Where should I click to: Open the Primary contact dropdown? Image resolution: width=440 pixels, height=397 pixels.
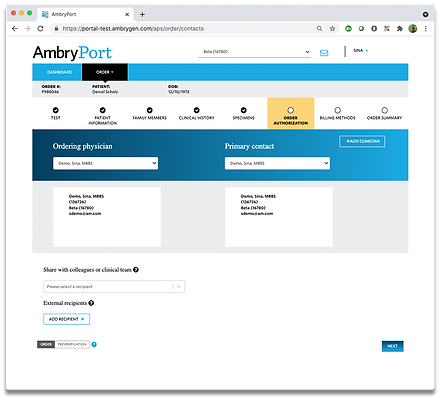coord(277,163)
